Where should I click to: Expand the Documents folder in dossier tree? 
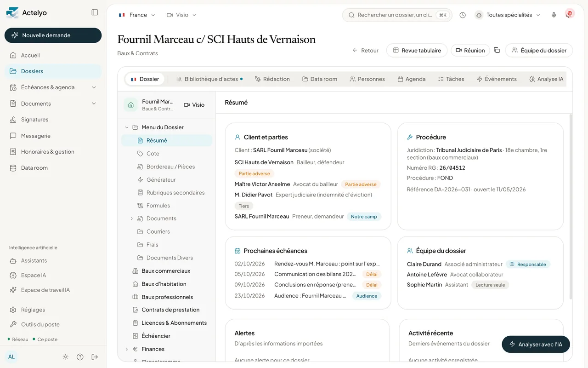132,218
